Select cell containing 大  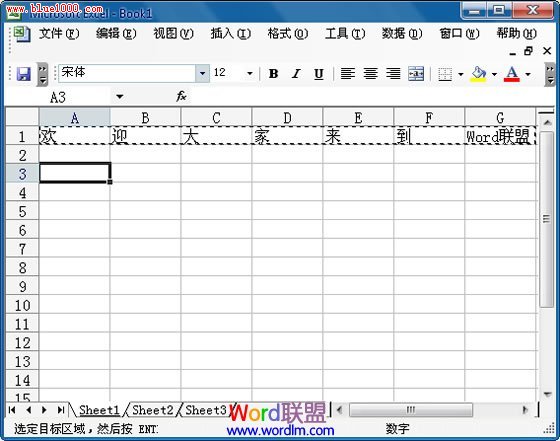(216, 136)
